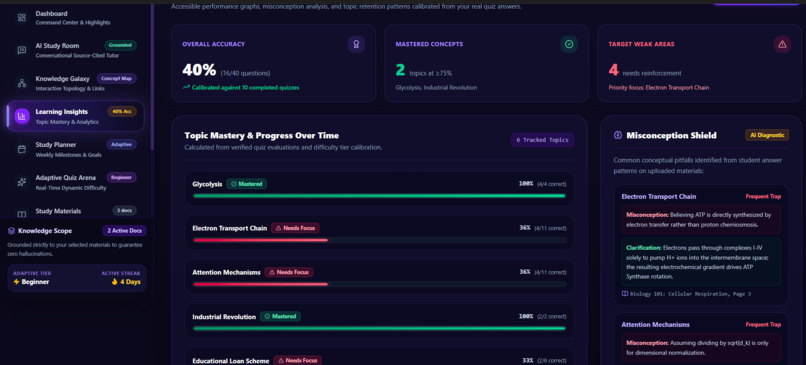Image resolution: width=806 pixels, height=365 pixels.
Task: Click the Target Weak Areas card
Action: [x=699, y=63]
